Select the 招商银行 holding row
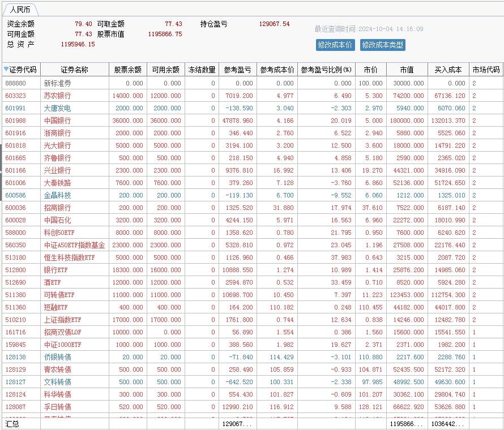The width and height of the screenshot is (504, 430). (x=252, y=208)
